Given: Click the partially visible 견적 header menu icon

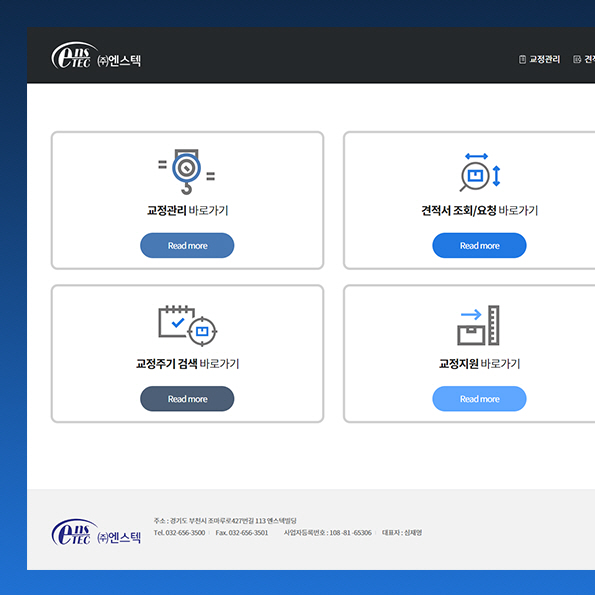Looking at the screenshot, I should pos(577,59).
